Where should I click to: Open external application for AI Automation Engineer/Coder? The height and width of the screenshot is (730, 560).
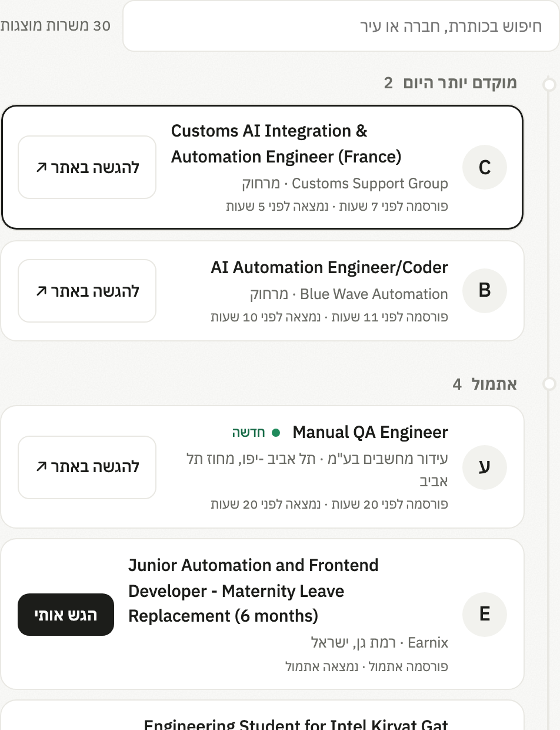tap(87, 291)
